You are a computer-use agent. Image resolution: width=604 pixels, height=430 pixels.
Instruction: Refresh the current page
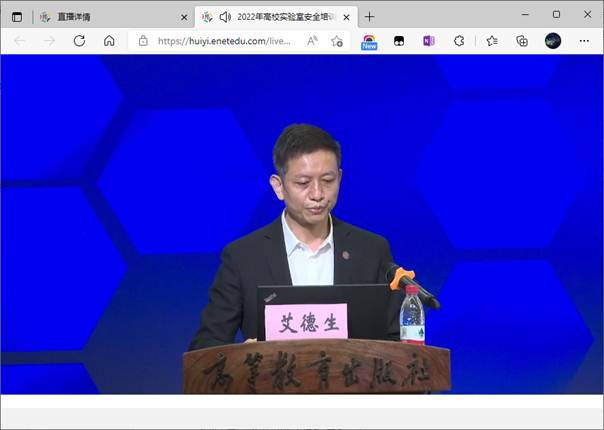click(79, 41)
